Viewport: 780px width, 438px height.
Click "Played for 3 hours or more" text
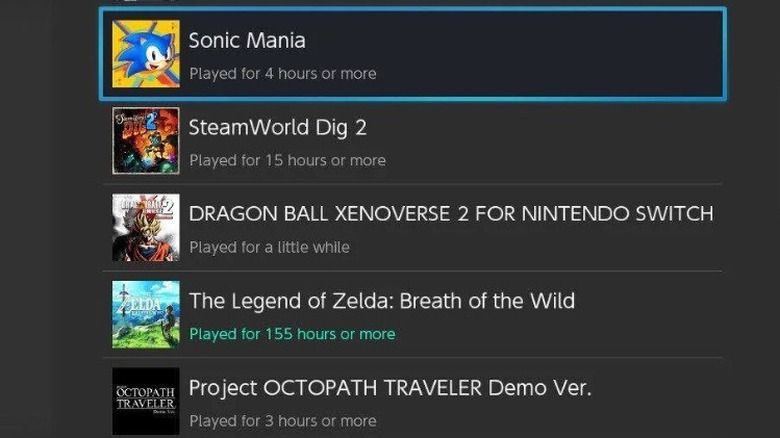pos(282,421)
